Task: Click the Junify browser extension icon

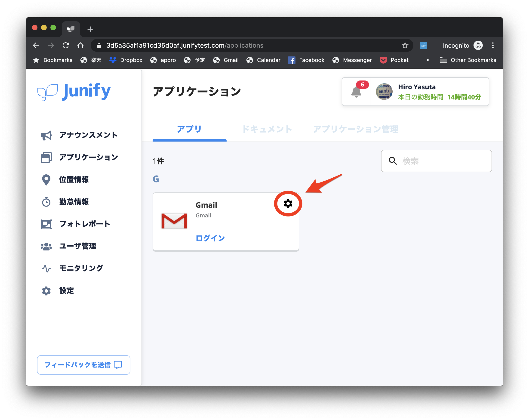Action: coord(424,45)
